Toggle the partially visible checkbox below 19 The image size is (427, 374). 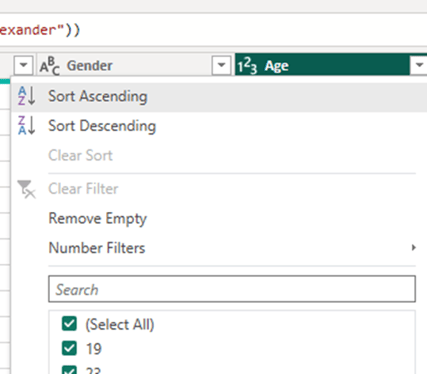(69, 370)
